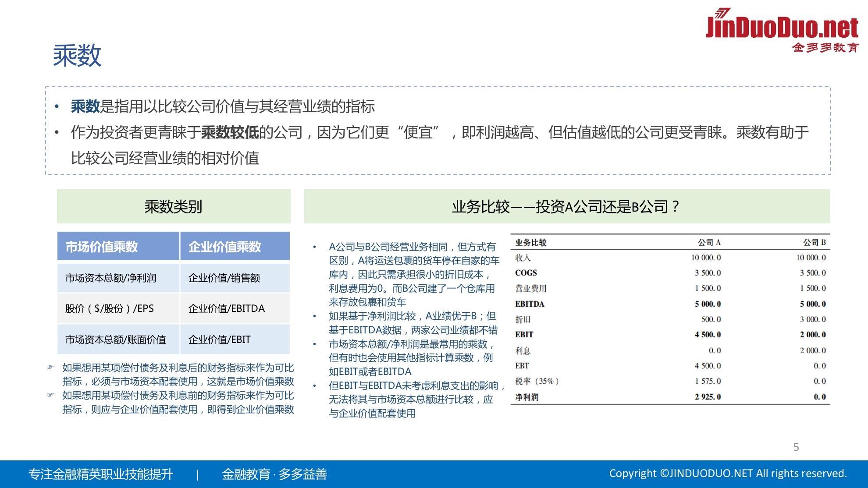This screenshot has height=488, width=868.
Task: Click the footer copyright notice
Action: pyautogui.click(x=728, y=473)
